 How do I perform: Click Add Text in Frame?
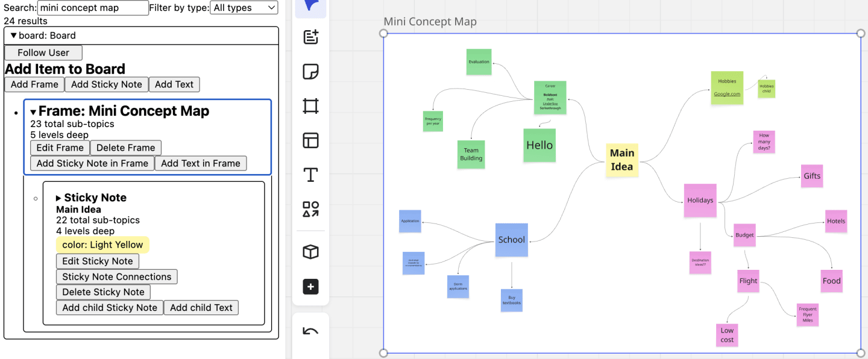coord(201,163)
